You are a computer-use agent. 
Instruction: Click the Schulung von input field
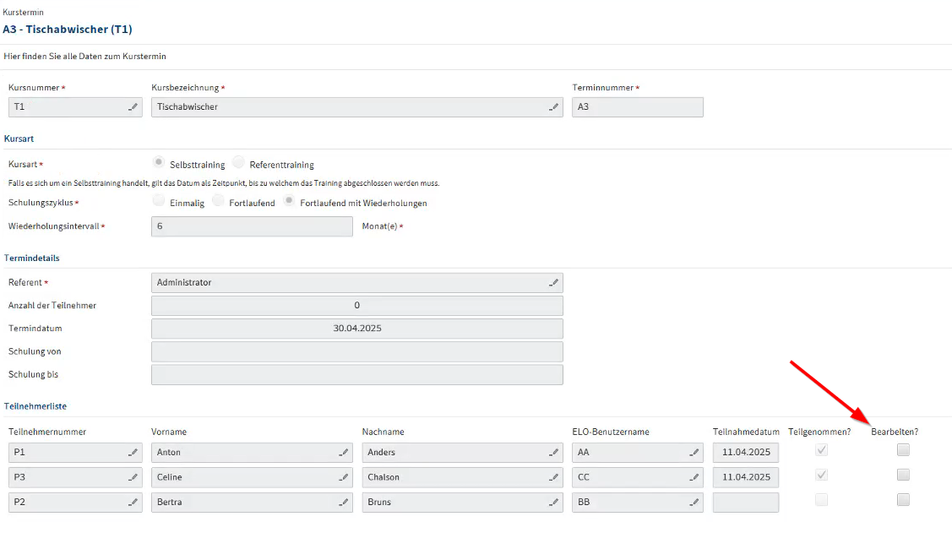pyautogui.click(x=356, y=351)
